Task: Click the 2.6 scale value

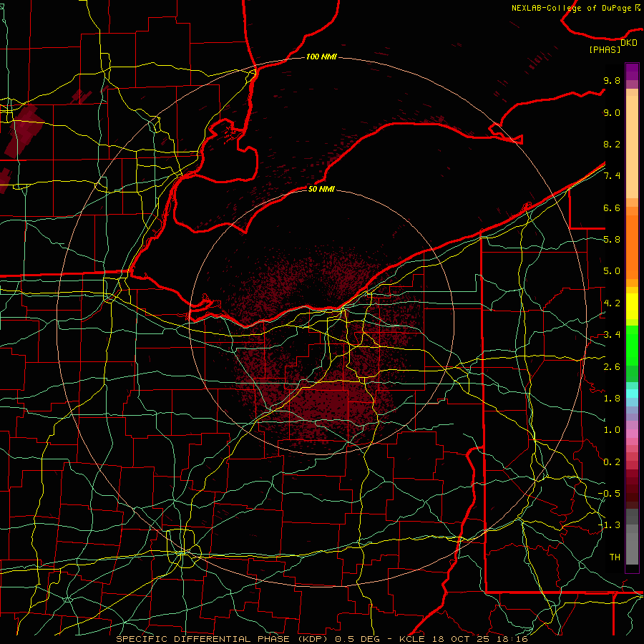Action: (612, 367)
